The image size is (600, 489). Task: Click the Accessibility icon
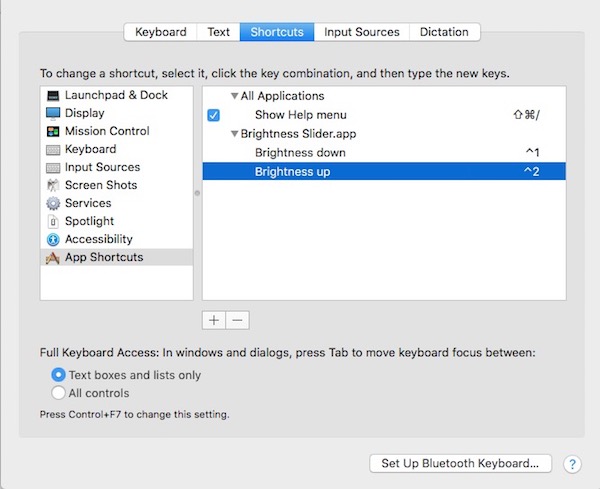[x=53, y=239]
